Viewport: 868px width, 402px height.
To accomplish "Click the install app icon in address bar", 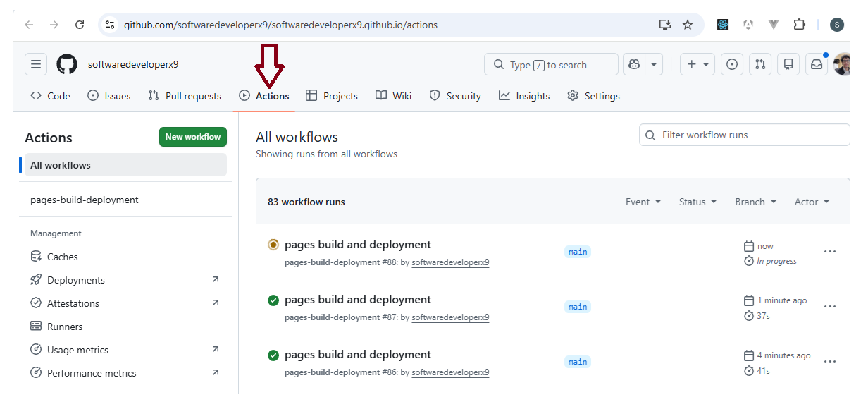I will tap(664, 25).
